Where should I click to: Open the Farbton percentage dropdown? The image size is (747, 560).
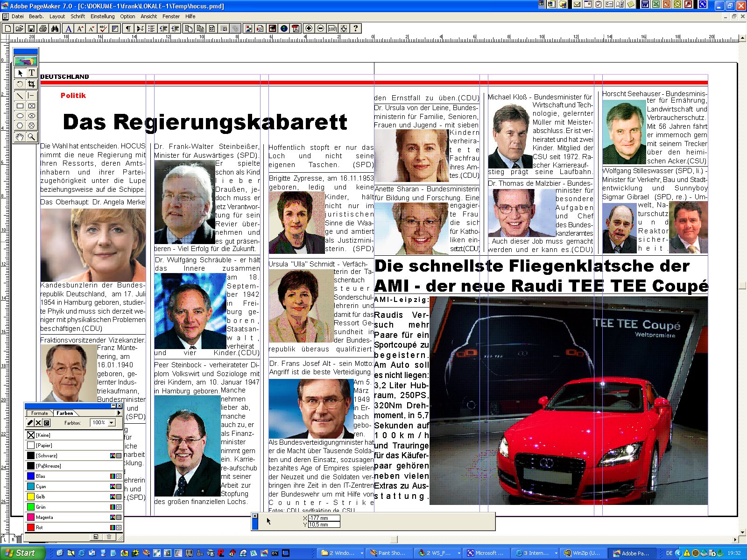click(111, 423)
